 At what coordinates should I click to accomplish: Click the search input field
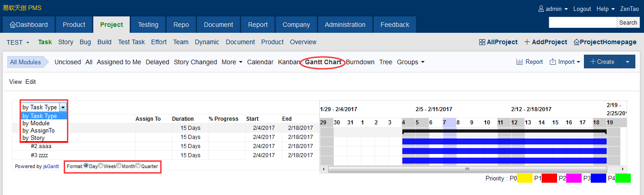583,22
